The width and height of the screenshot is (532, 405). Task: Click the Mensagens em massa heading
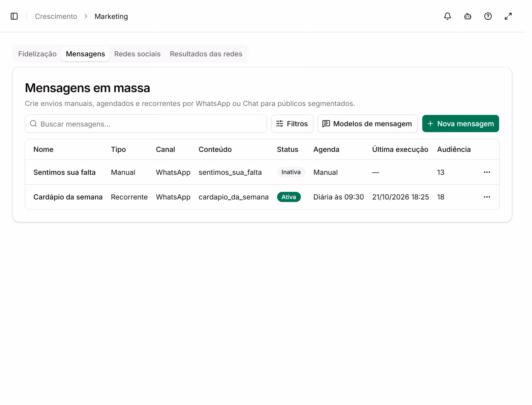[x=87, y=88]
